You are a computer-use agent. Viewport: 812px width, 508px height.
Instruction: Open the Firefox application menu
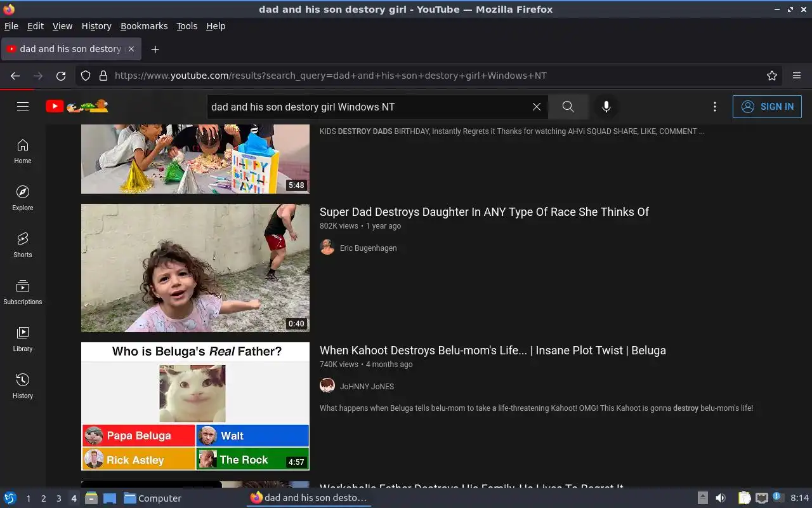click(x=797, y=76)
